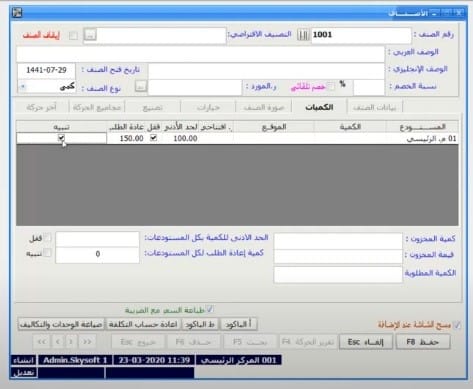
Task: Click the حفظ F8 save button
Action: (x=423, y=342)
